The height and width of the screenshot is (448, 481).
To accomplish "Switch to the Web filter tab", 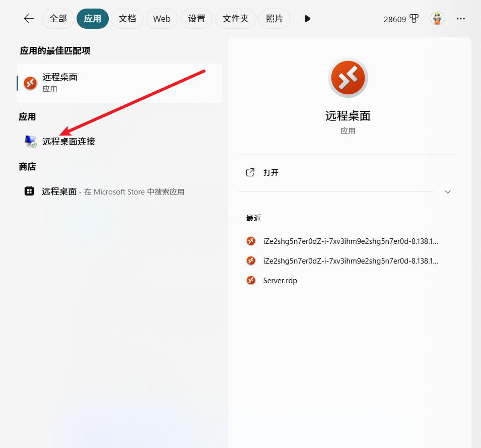I will coord(162,19).
